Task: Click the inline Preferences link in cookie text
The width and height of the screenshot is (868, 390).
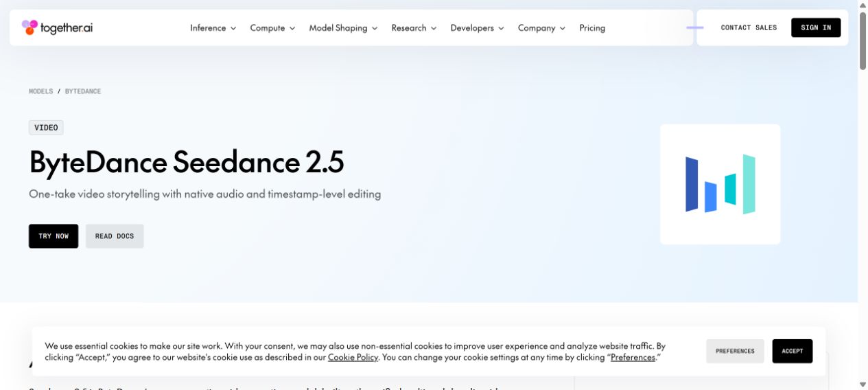Action: pos(633,358)
